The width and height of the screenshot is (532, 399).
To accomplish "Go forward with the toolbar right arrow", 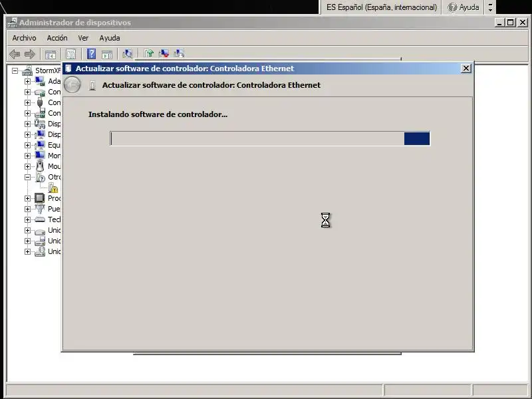I will tap(30, 54).
